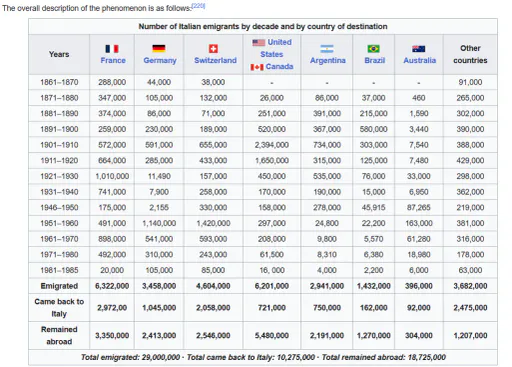Open the Brazil link

point(375,60)
